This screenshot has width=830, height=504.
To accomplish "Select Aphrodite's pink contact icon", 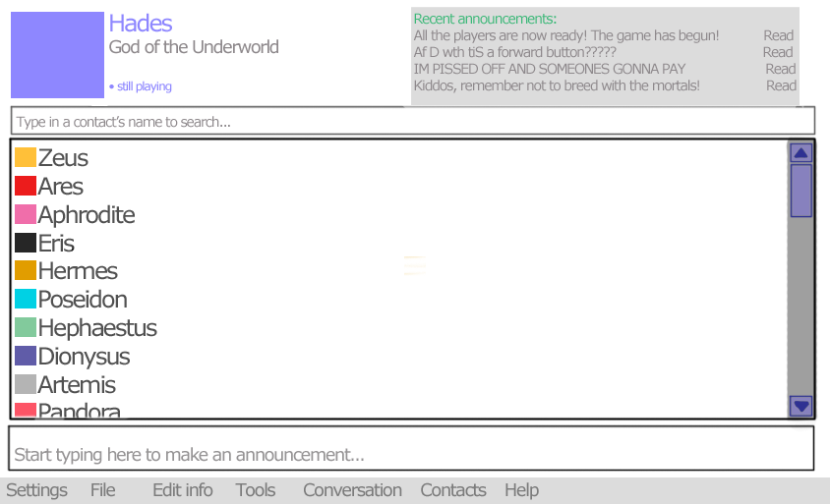I will click(x=26, y=214).
